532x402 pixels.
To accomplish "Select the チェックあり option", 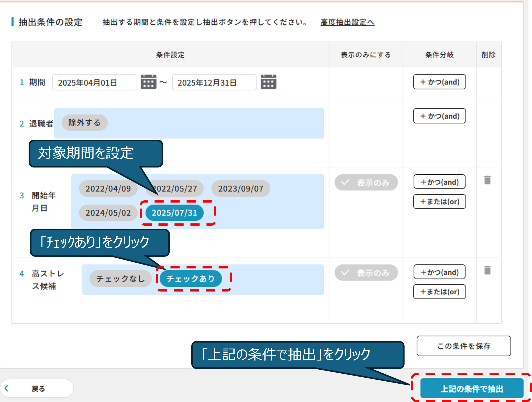I will pyautogui.click(x=190, y=279).
